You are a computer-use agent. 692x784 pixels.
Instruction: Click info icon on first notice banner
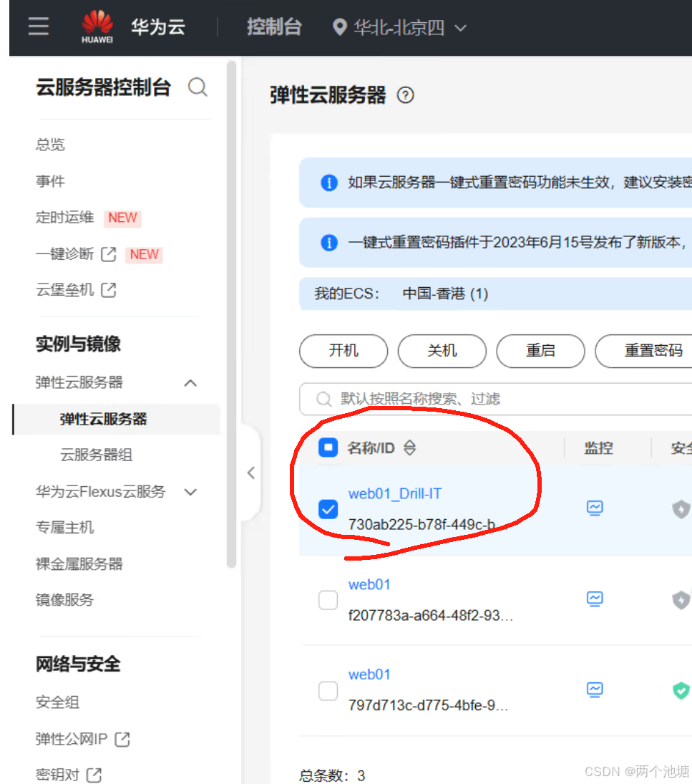tap(328, 183)
